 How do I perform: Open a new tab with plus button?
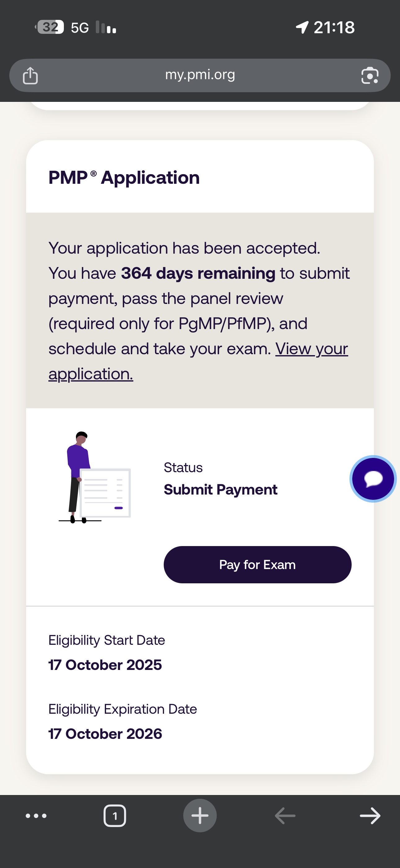click(x=200, y=816)
